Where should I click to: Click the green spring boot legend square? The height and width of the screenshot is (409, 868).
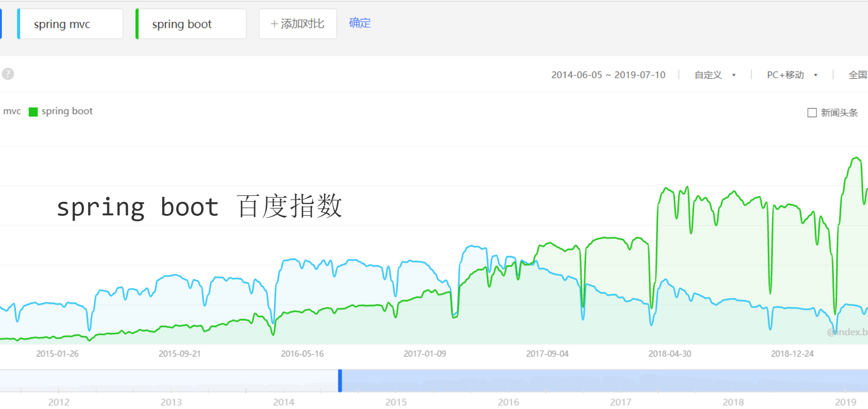coord(33,112)
